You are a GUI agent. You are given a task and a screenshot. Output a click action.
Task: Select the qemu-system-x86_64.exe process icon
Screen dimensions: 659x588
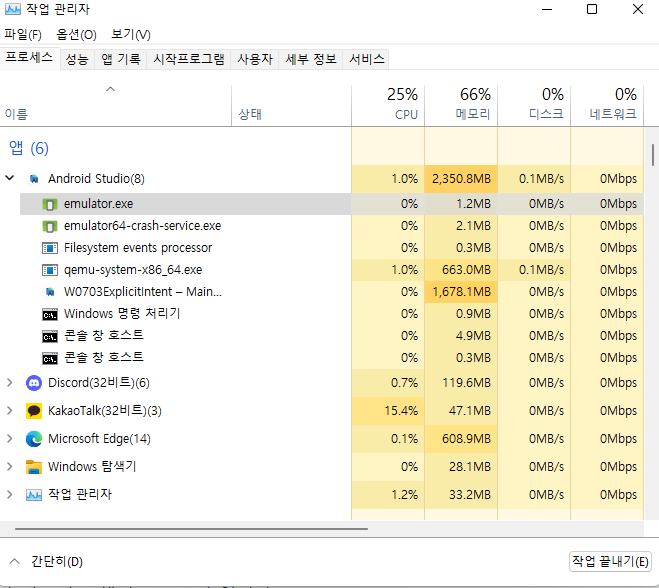coord(50,270)
